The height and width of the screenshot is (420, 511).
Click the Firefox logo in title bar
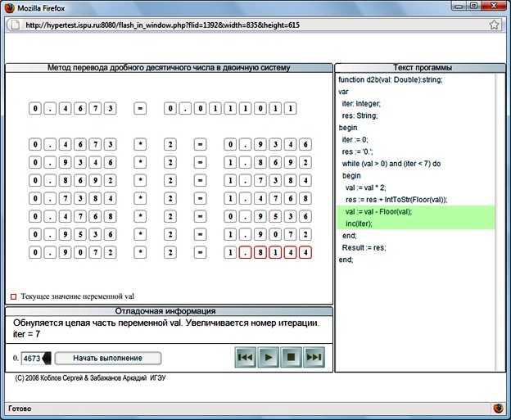(9, 7)
